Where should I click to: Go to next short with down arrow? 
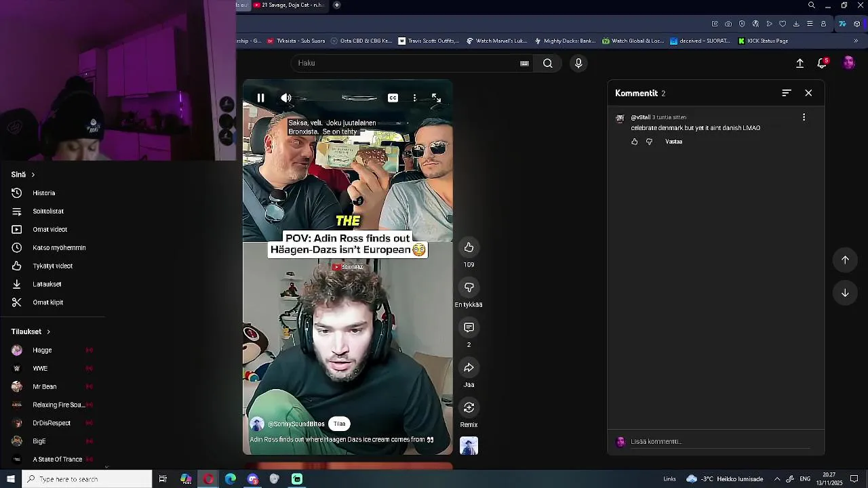(x=845, y=293)
